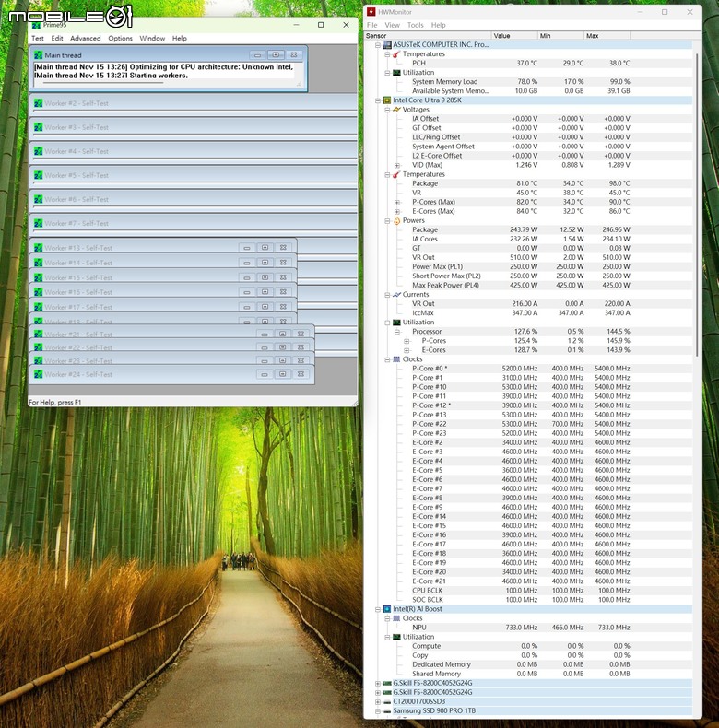Click the flame icon beside Powers
This screenshot has width=719, height=728.
pyautogui.click(x=396, y=220)
